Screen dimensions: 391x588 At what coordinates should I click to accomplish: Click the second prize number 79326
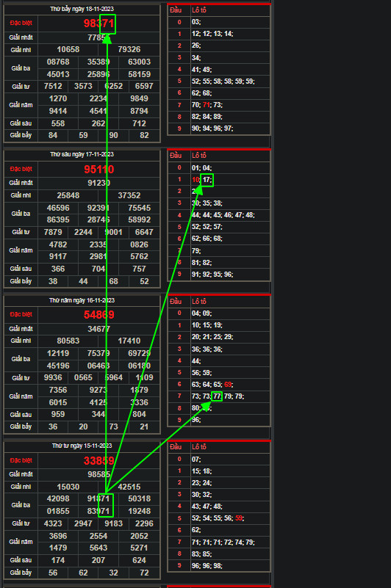tap(129, 49)
